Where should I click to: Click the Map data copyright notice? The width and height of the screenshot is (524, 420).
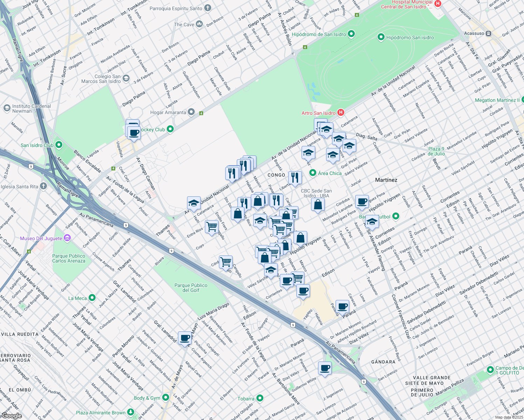click(x=509, y=417)
